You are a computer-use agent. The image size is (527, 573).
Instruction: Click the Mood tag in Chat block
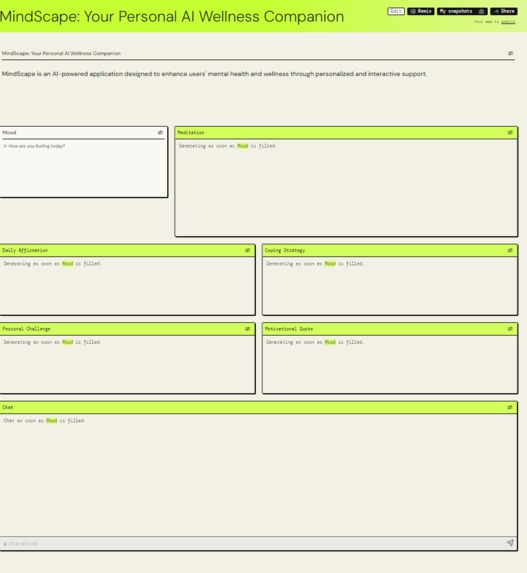coord(52,421)
